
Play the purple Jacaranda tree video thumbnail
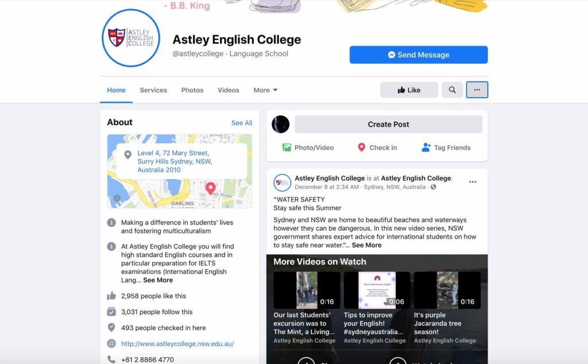pos(447,290)
